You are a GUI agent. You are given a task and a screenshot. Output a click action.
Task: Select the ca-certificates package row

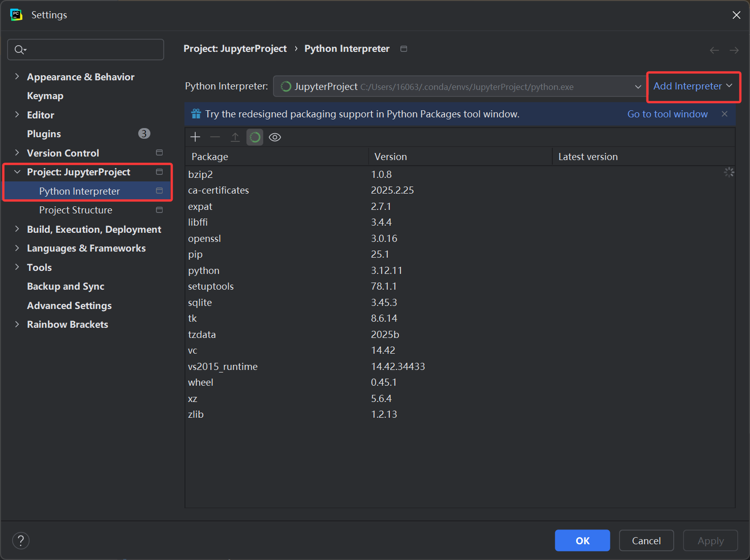pos(460,190)
